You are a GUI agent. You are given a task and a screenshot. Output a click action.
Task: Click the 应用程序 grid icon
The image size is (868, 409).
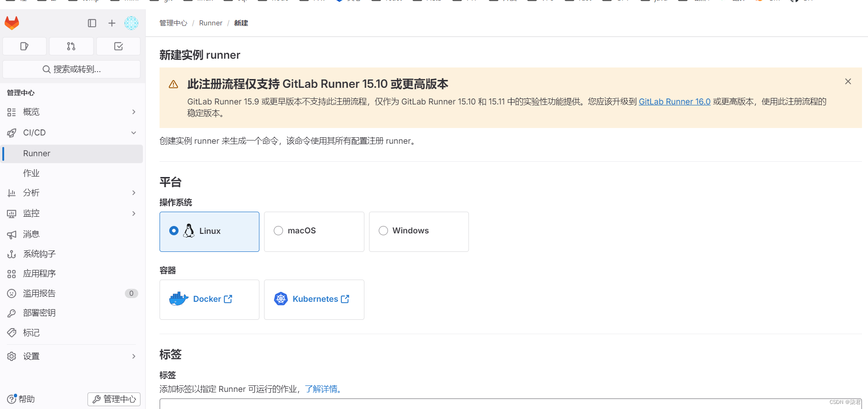pos(12,274)
